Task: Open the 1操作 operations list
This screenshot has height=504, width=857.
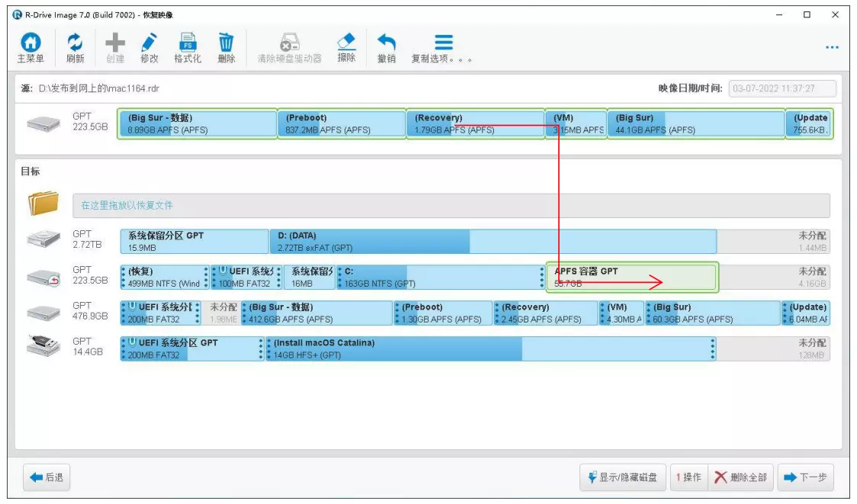Action: point(688,478)
